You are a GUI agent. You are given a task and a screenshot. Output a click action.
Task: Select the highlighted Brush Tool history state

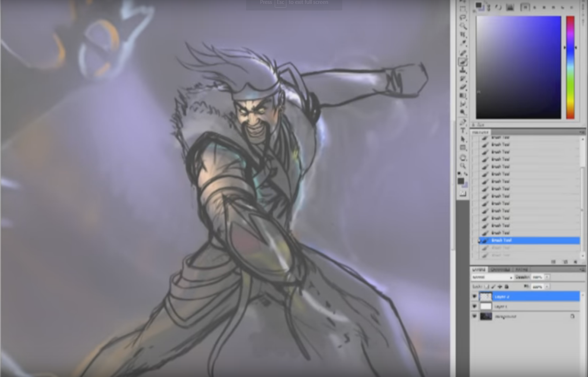coord(529,240)
